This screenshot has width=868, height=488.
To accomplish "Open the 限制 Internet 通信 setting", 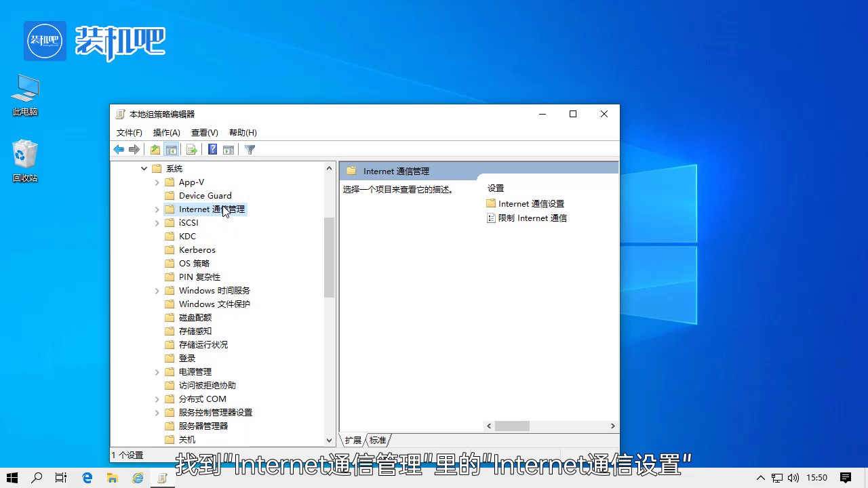I will (x=533, y=218).
